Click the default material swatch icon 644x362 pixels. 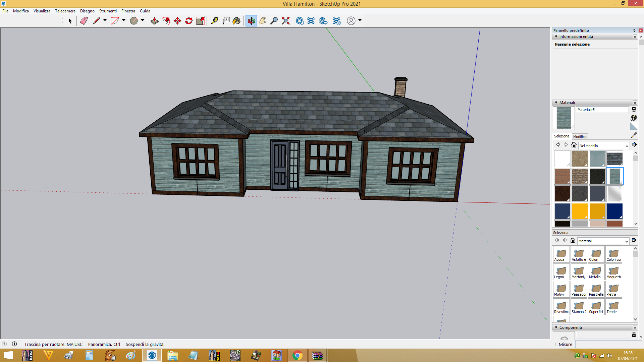click(634, 126)
